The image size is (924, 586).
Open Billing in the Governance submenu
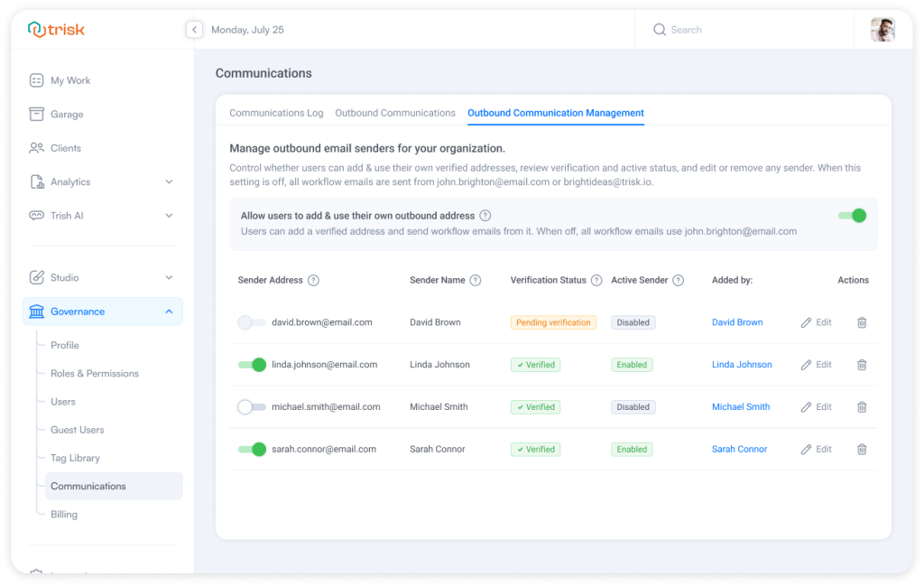click(64, 514)
